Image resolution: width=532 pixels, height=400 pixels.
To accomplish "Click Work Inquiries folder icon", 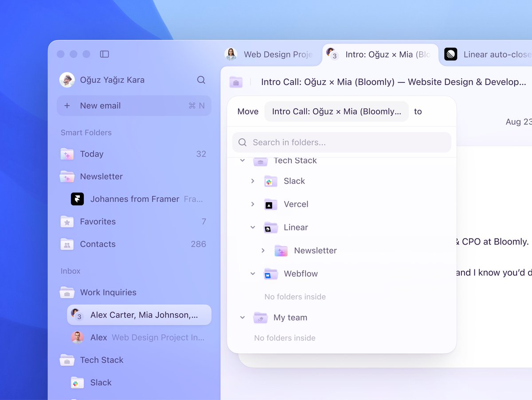I will coord(67,293).
